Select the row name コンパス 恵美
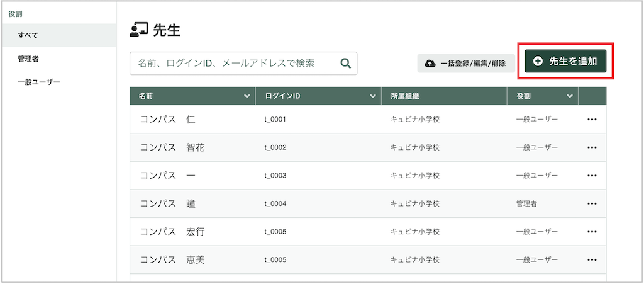 coord(172,260)
